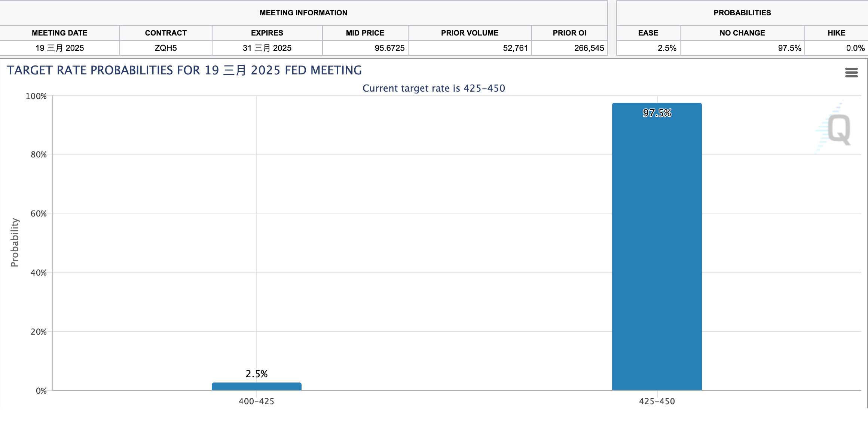Click the PRIOR OI column header
Screen dimensions: 868x430
tap(569, 33)
